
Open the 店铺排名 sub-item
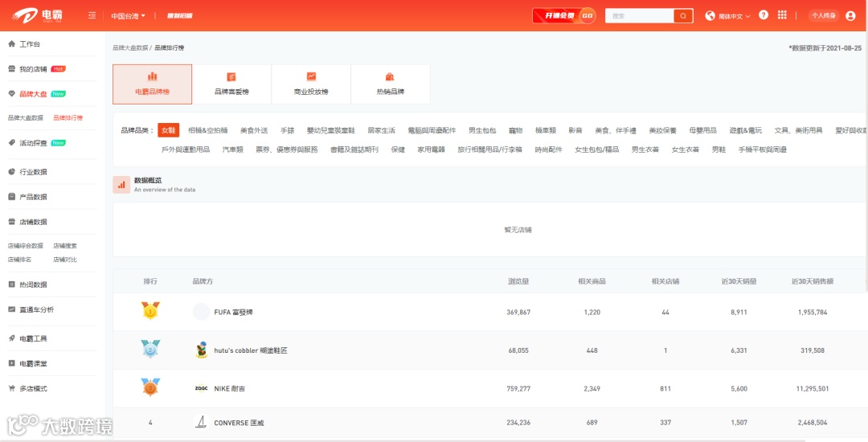coord(19,260)
